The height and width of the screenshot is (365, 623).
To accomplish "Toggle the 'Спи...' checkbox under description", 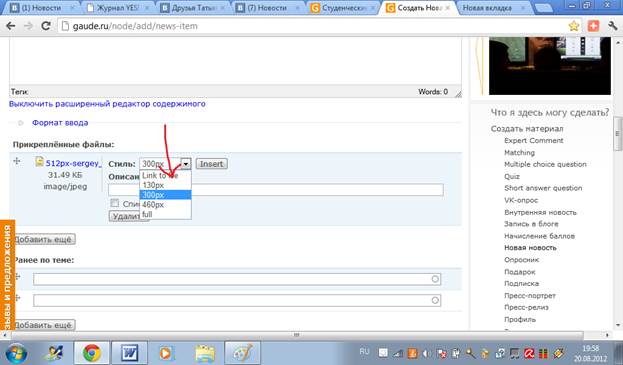I will (x=114, y=203).
